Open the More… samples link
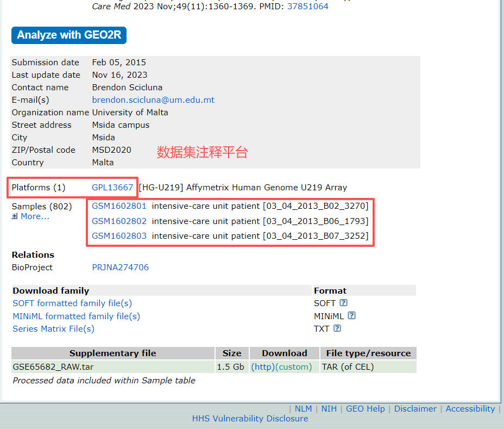 point(35,216)
